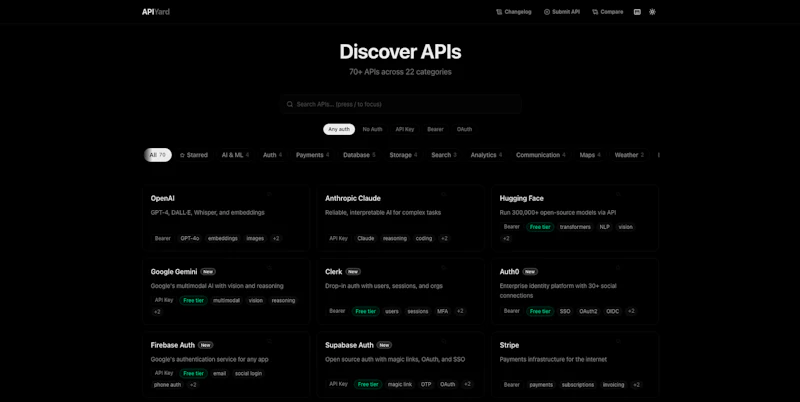Star the OpenAI card
Screen dimensions: 800x402
pyautogui.click(x=269, y=194)
